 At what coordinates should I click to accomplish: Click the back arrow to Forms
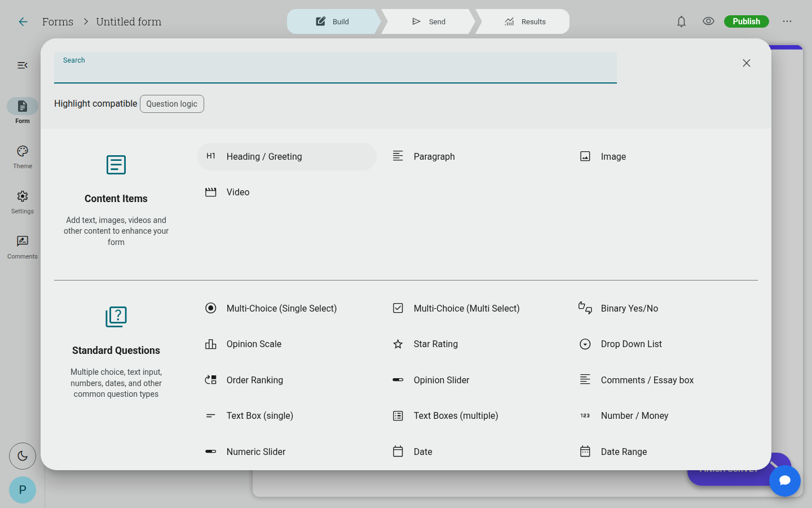(x=23, y=21)
